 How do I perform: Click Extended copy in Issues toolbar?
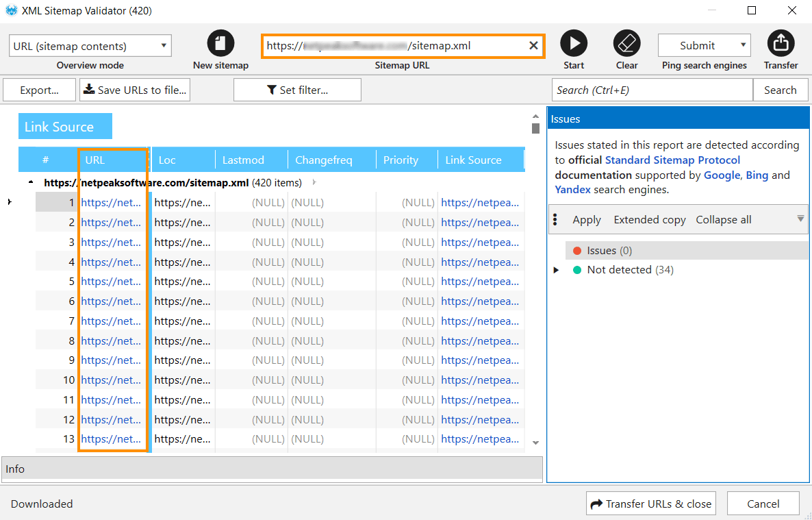tap(649, 220)
